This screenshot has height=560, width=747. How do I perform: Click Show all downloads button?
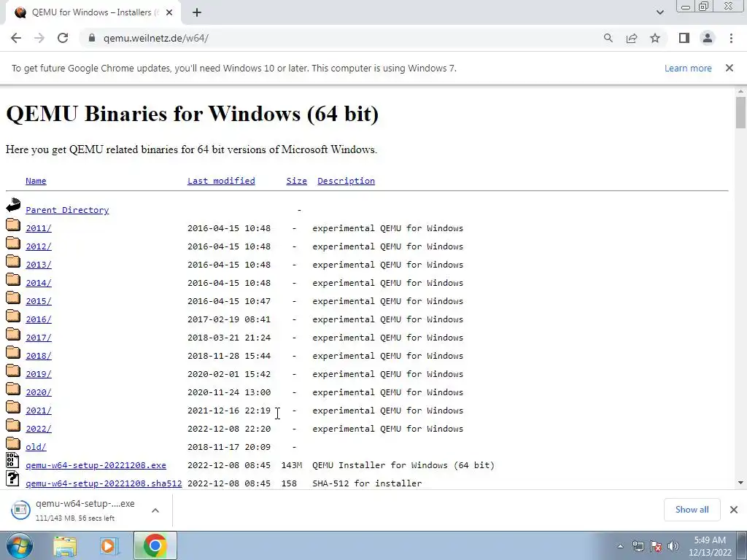click(x=692, y=510)
